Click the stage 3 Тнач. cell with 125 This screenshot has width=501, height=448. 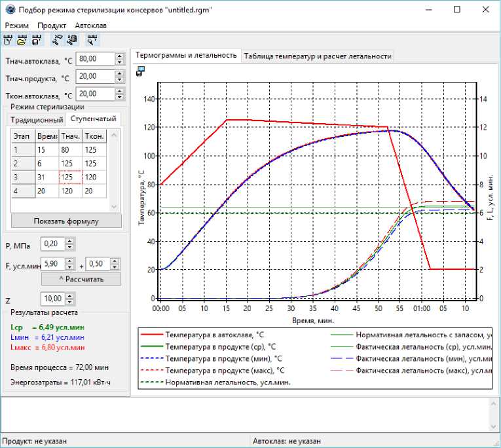(x=71, y=177)
